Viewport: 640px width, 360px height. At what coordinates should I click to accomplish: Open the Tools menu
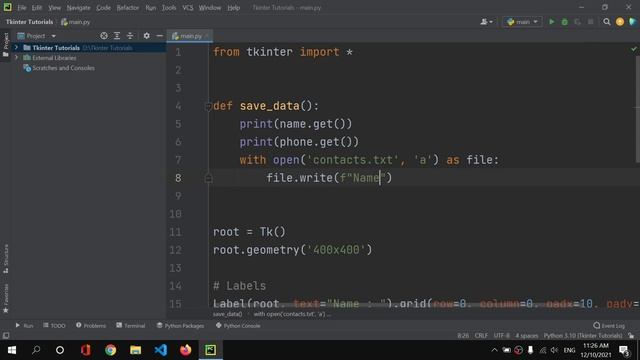169,8
